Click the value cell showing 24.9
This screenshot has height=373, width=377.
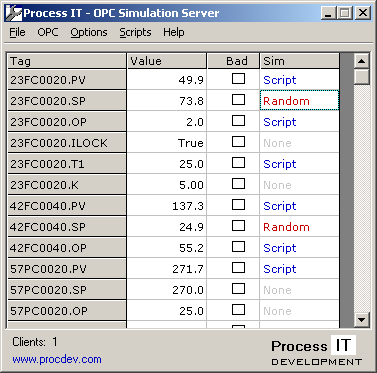[167, 226]
